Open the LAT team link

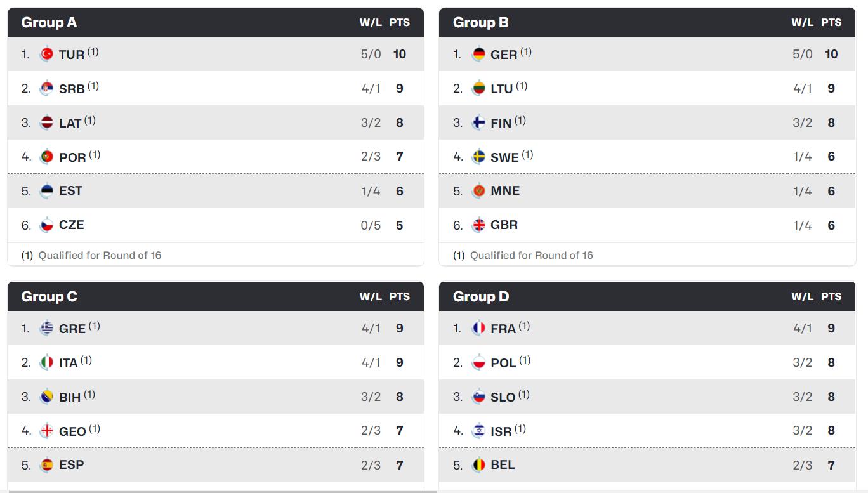[70, 123]
